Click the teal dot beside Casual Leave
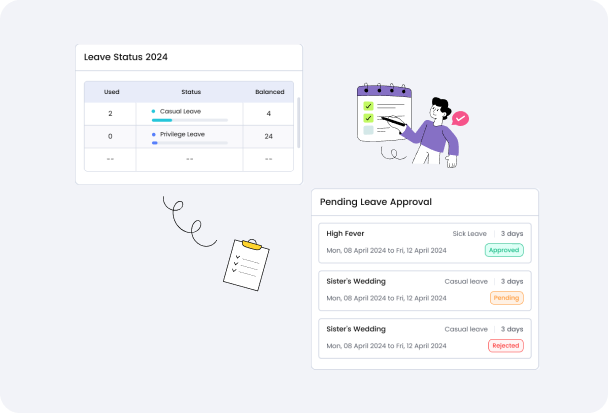This screenshot has width=608, height=413. 153,111
